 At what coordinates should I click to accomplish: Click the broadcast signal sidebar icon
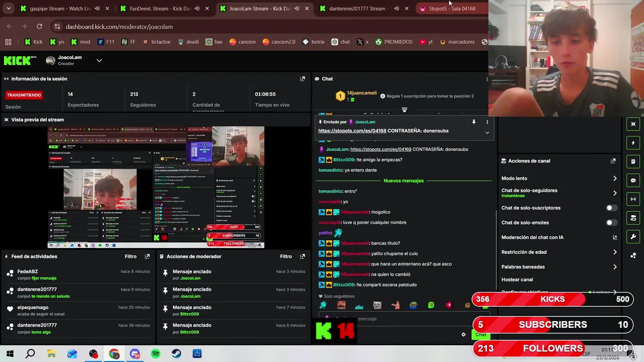pos(633,199)
